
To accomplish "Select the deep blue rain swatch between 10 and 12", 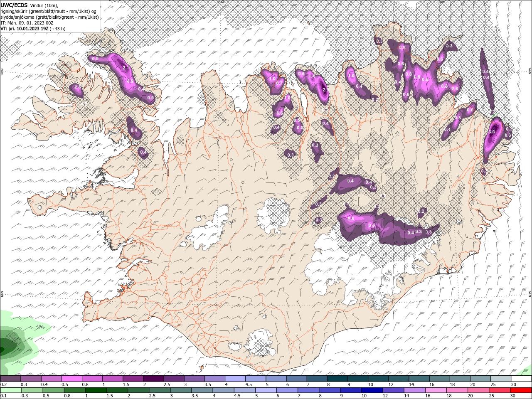I will pyautogui.click(x=372, y=390).
